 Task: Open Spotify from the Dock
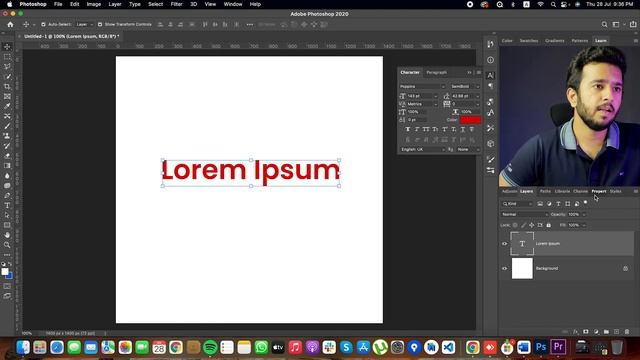point(210,347)
